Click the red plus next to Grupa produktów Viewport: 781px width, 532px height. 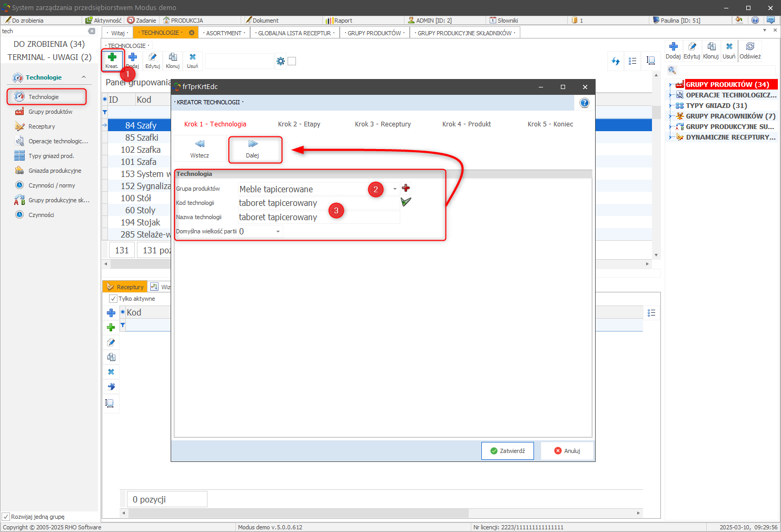(x=406, y=188)
